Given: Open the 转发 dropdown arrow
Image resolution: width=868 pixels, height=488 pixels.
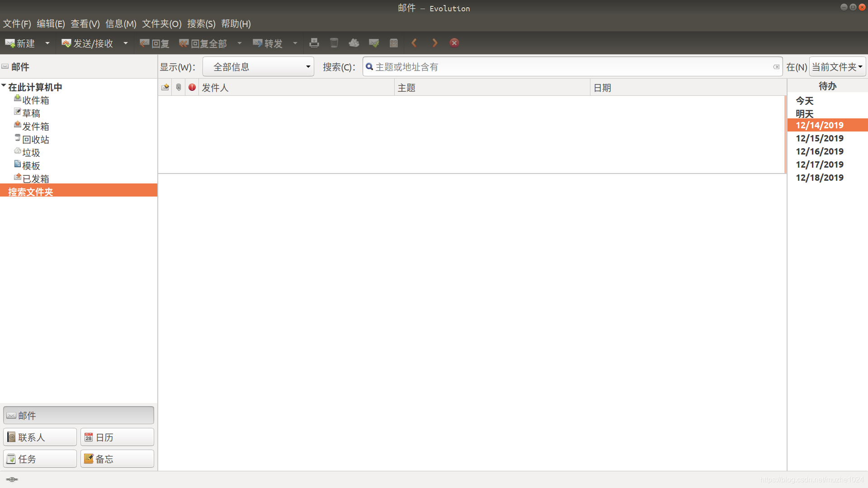Looking at the screenshot, I should [x=295, y=43].
